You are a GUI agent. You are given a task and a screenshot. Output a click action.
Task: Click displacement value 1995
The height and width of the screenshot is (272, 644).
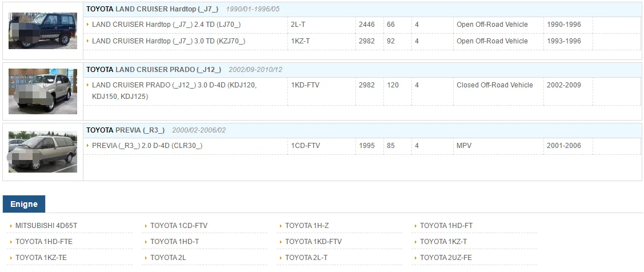(x=367, y=146)
